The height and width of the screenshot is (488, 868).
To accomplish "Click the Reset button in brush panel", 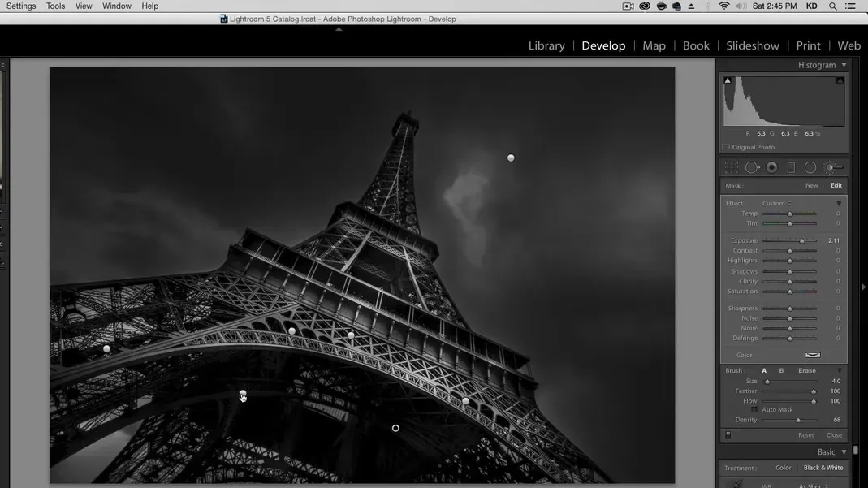I will tap(805, 435).
